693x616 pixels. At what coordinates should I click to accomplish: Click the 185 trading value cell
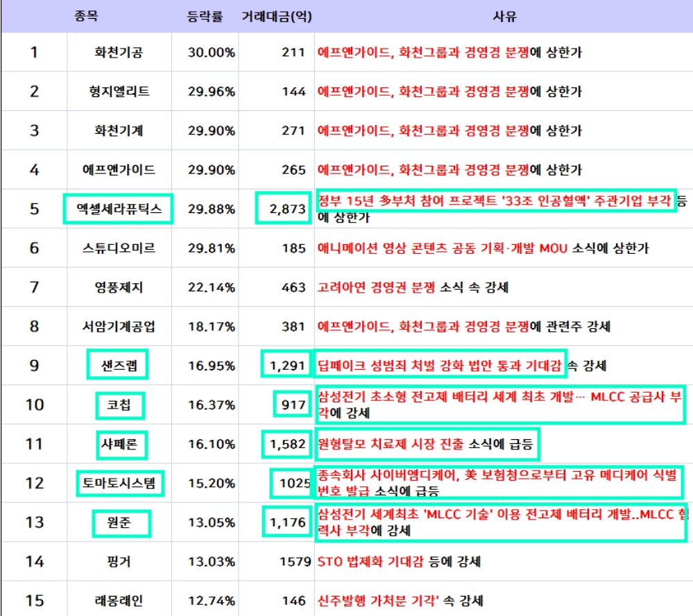click(x=293, y=248)
